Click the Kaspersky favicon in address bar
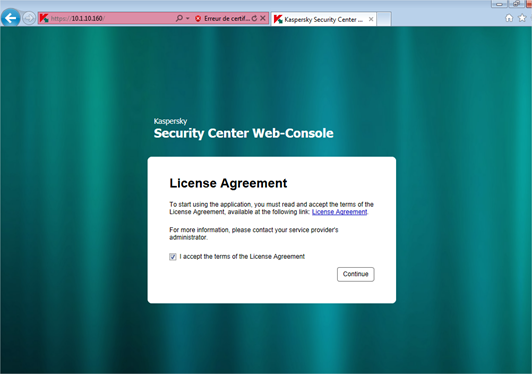 pyautogui.click(x=44, y=18)
